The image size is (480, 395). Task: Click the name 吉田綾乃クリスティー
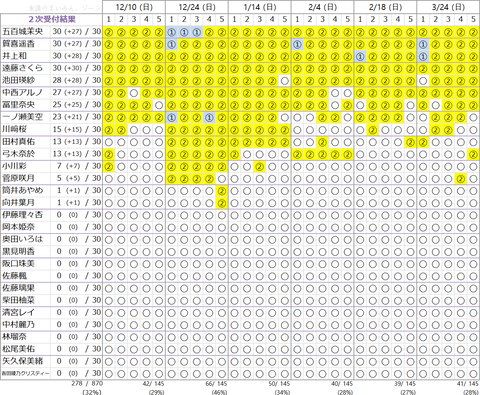[26, 374]
